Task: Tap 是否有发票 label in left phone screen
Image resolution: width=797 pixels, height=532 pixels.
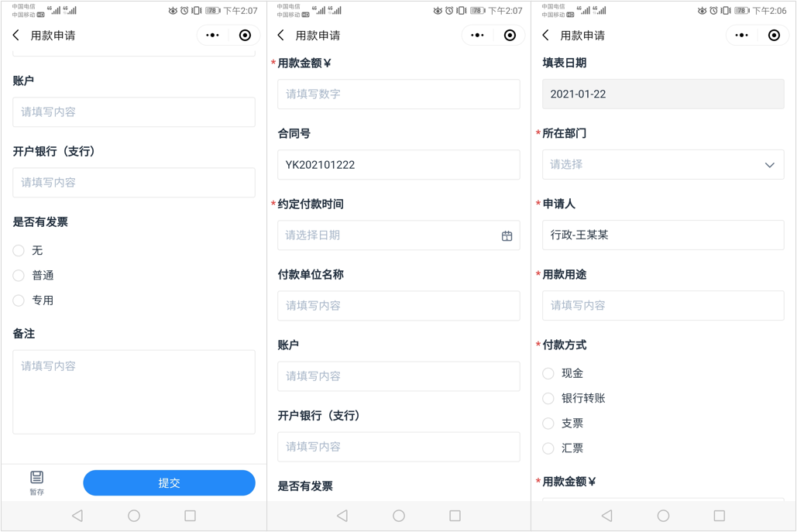Action: point(40,222)
